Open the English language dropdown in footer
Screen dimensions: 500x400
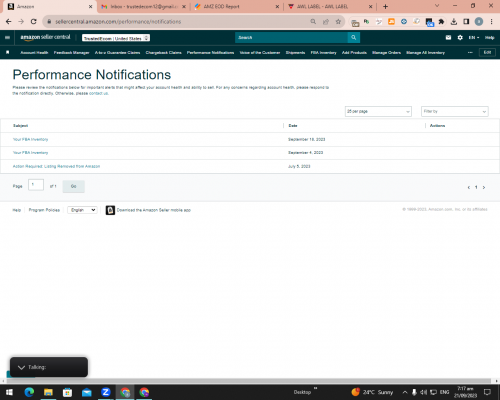click(82, 210)
